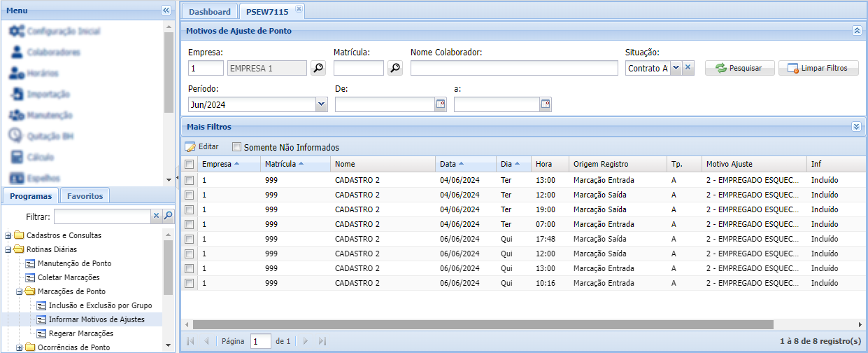
Task: Expand the Cadastros e Consultas folder
Action: [x=8, y=235]
